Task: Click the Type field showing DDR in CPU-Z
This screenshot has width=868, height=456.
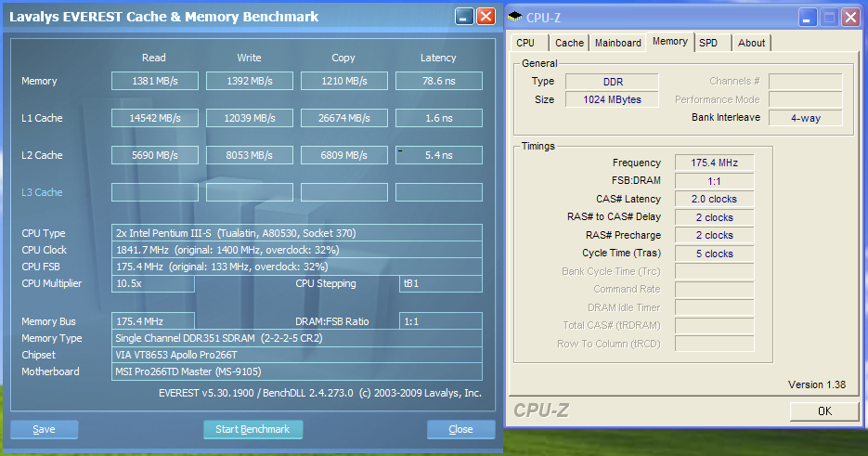Action: (613, 82)
